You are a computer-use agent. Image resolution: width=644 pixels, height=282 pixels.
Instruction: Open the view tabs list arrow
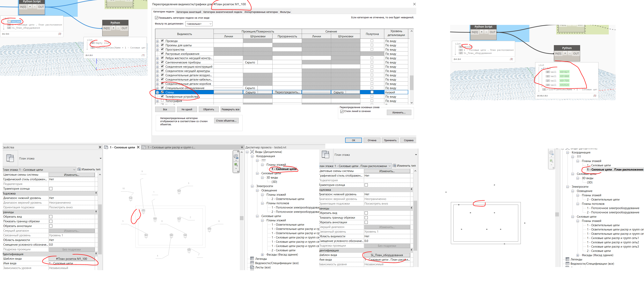tap(242, 147)
